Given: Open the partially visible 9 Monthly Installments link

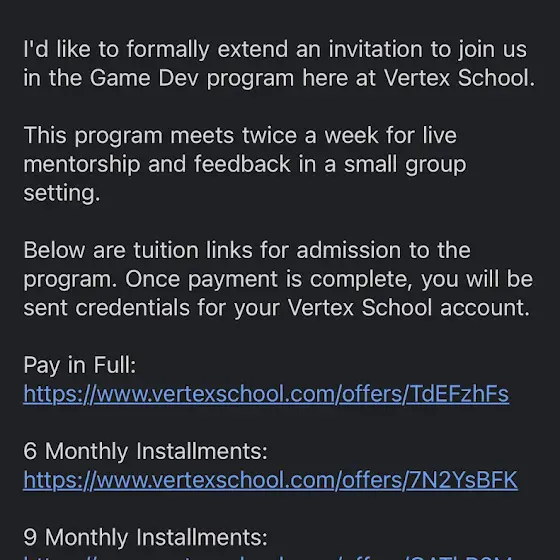Looking at the screenshot, I should pos(266,558).
